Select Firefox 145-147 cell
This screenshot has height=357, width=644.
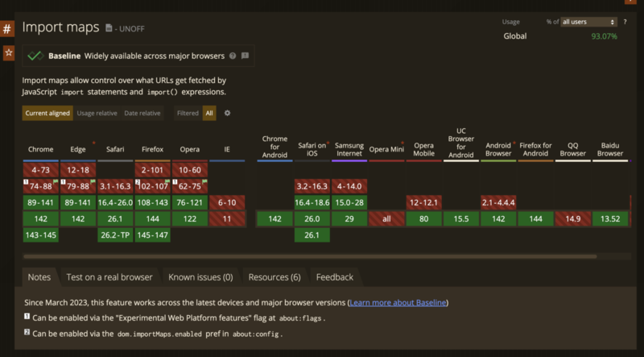pos(152,235)
